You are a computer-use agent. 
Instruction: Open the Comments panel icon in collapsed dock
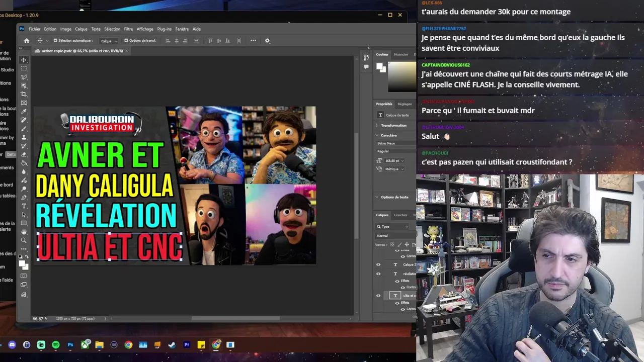[366, 66]
